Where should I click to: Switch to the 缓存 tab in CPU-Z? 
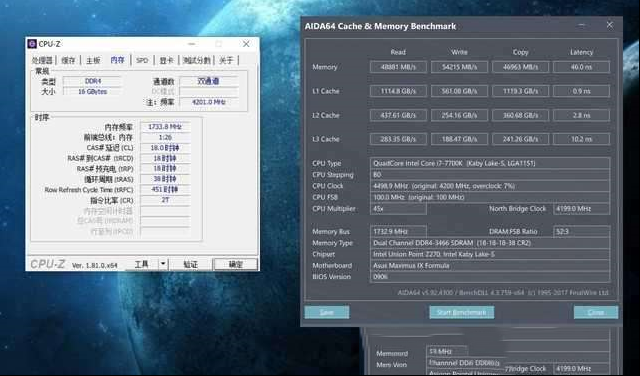[x=68, y=60]
